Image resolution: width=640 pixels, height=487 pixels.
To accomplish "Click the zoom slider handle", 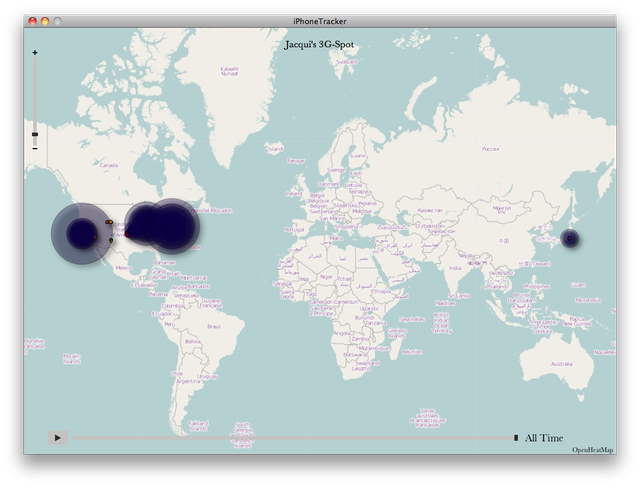I will (35, 134).
